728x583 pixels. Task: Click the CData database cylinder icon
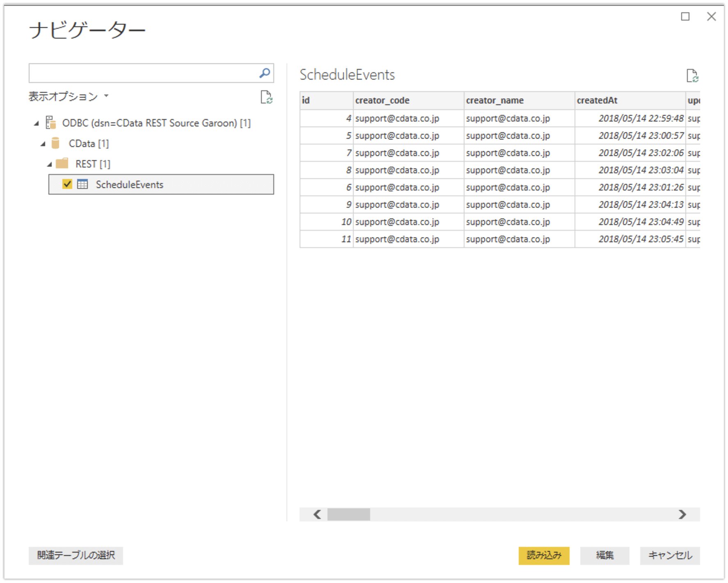(x=55, y=143)
